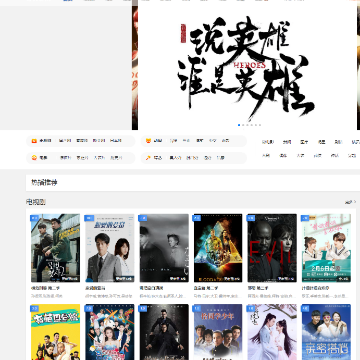Open the grey misty two-figures drama poster

[164, 248]
